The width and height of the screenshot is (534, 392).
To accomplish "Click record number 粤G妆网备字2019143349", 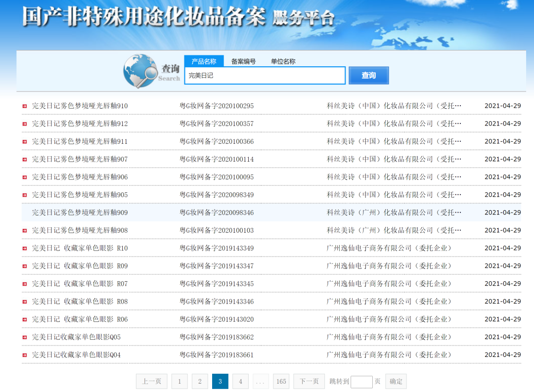I will coord(217,248).
